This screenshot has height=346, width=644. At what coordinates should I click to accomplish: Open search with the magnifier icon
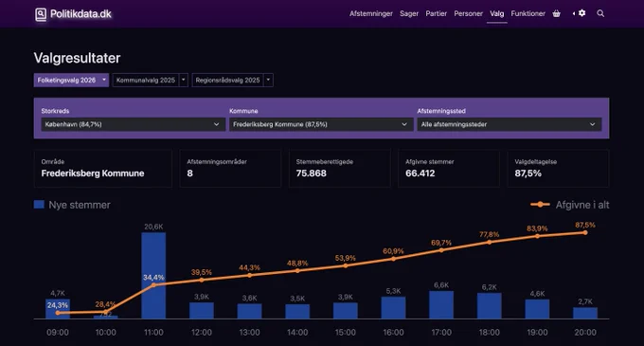[600, 13]
